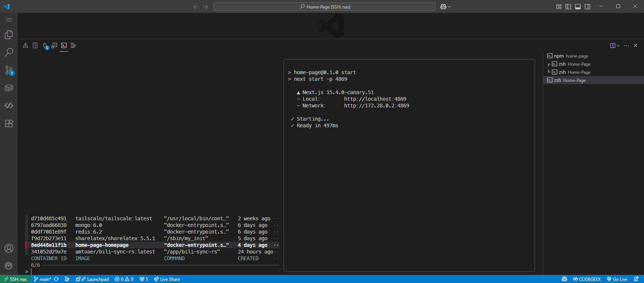
Task: Click container ID d710d485c491
Action: tap(49, 218)
